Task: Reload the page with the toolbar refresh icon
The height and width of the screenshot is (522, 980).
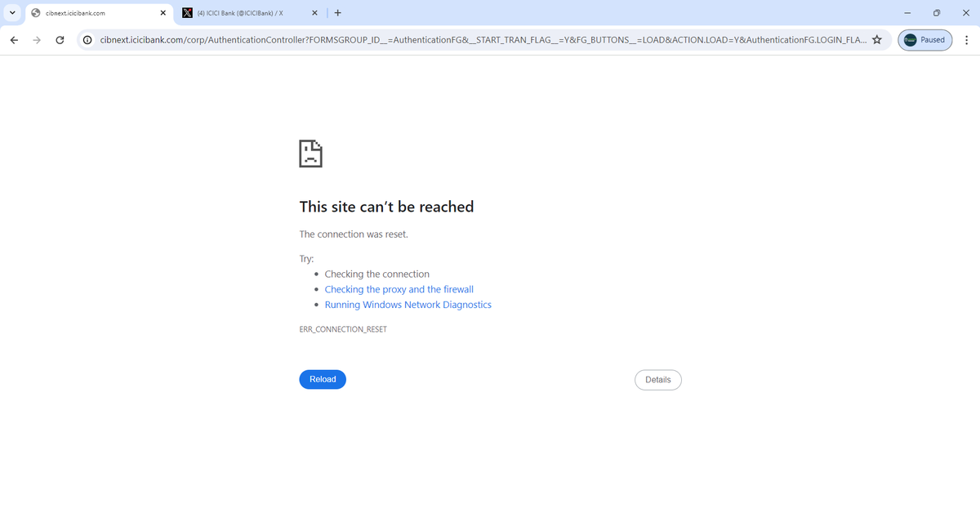Action: tap(60, 40)
